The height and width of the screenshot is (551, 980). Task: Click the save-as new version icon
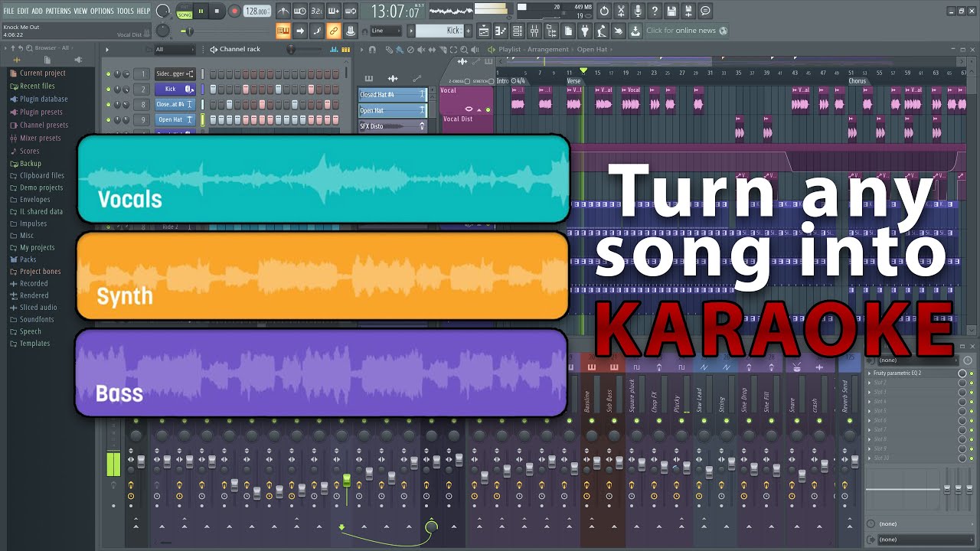688,11
